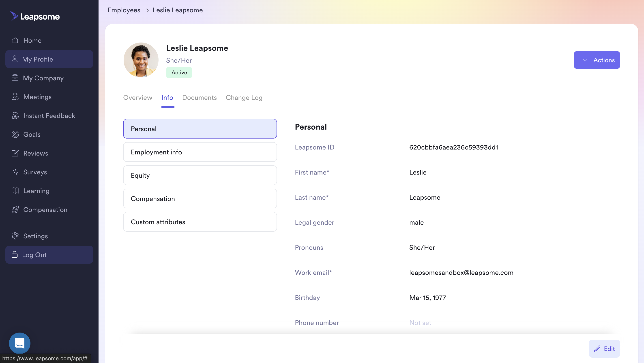Click the work email leapsomesandbox@leapsome.com

click(461, 273)
